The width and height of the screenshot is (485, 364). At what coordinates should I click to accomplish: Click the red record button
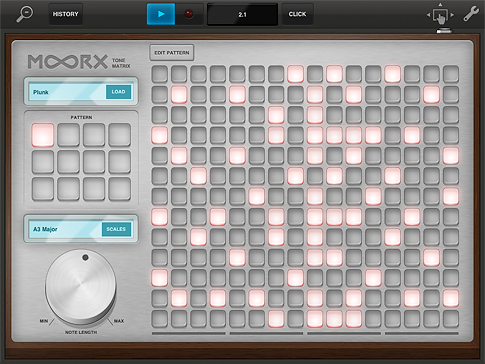(x=189, y=14)
